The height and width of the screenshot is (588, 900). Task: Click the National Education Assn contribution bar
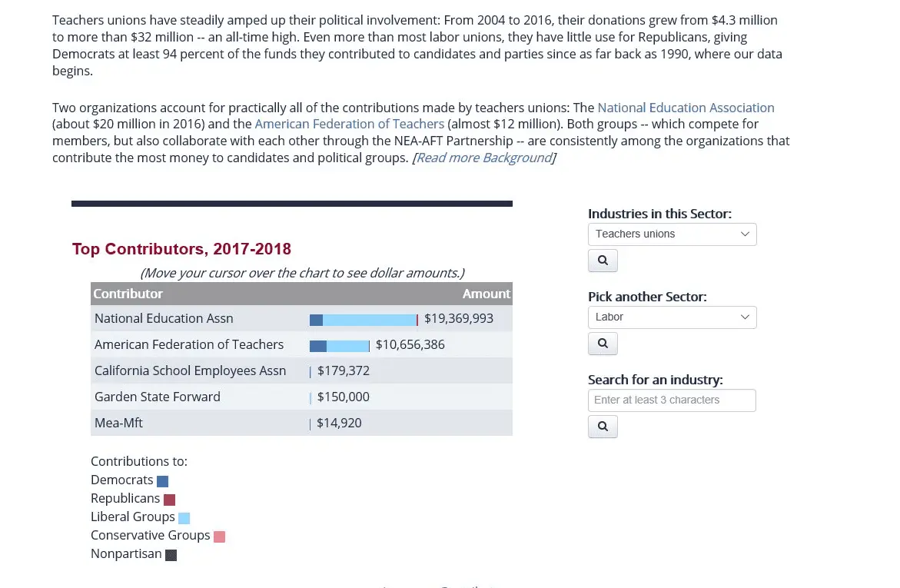coord(364,320)
